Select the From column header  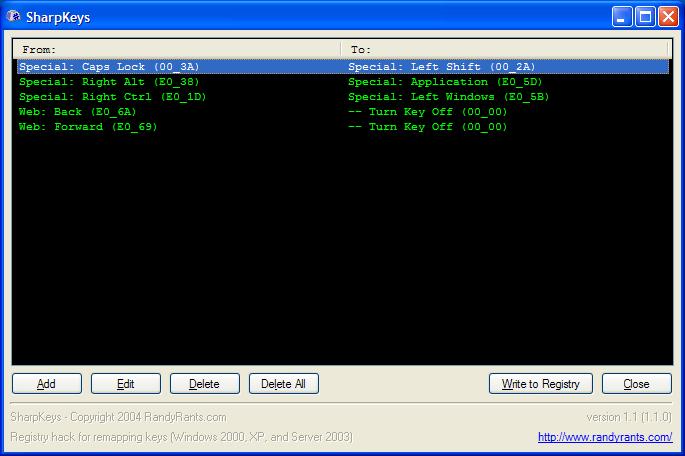pos(176,49)
